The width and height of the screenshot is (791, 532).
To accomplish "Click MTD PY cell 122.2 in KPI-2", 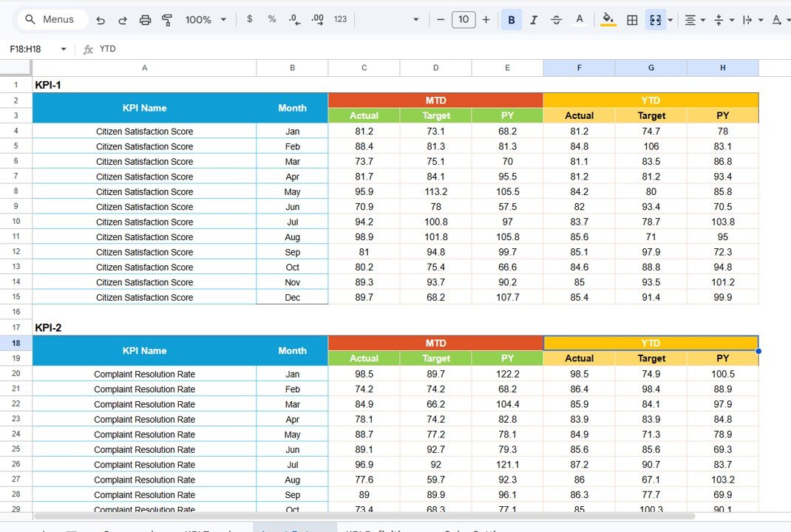I will pos(507,374).
